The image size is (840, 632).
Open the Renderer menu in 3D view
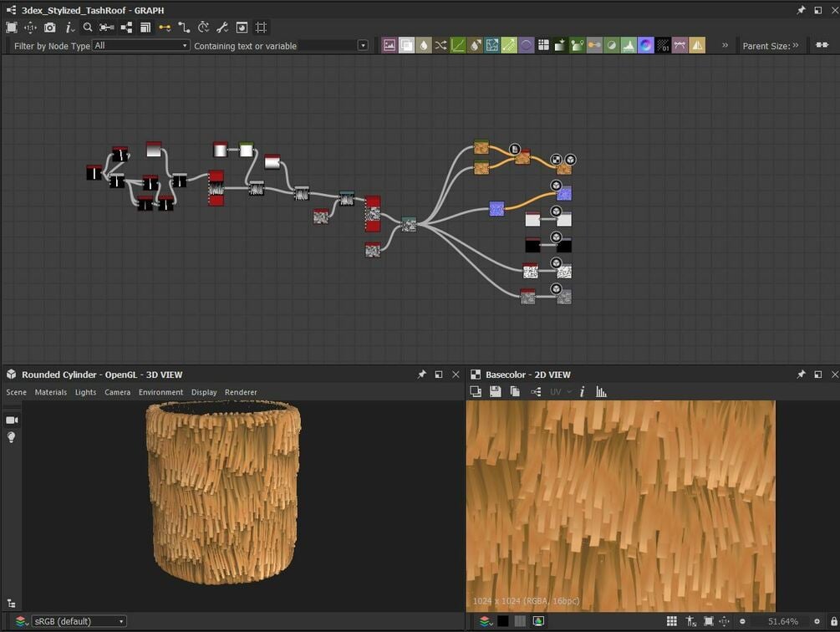(x=241, y=392)
